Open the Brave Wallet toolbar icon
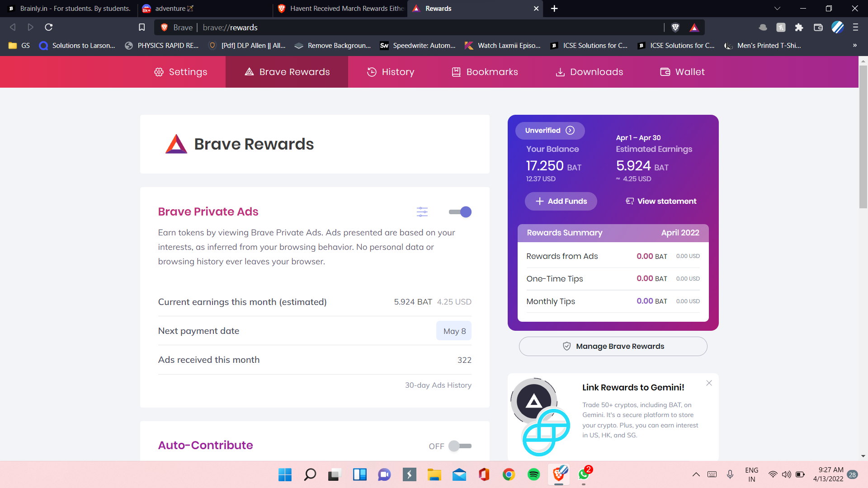 pyautogui.click(x=818, y=28)
